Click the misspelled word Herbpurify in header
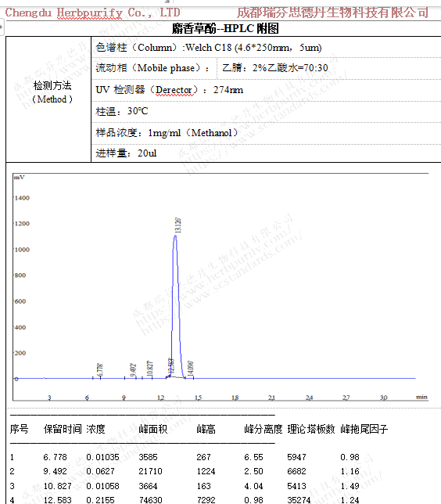 coord(90,13)
